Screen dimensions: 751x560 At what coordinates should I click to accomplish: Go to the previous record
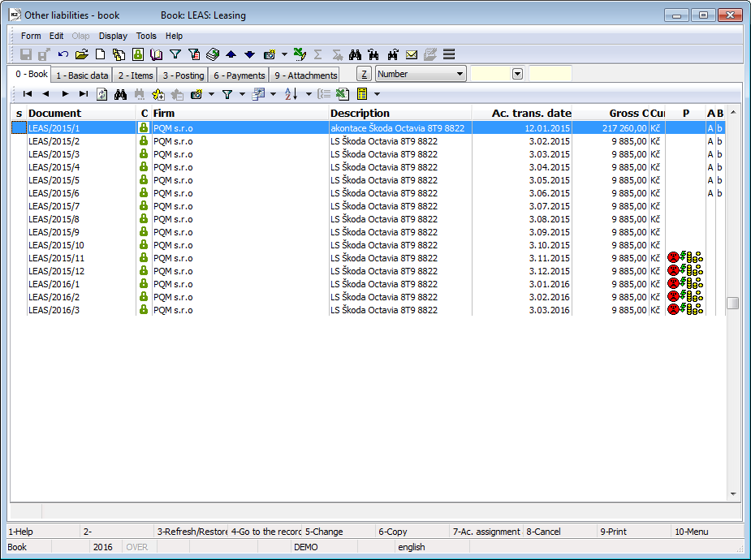(x=45, y=94)
